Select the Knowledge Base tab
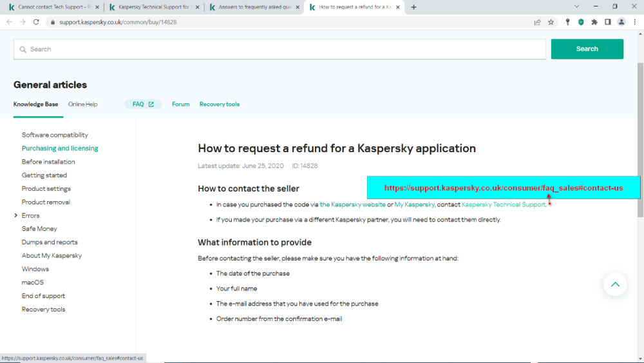644x363 pixels. [x=35, y=104]
